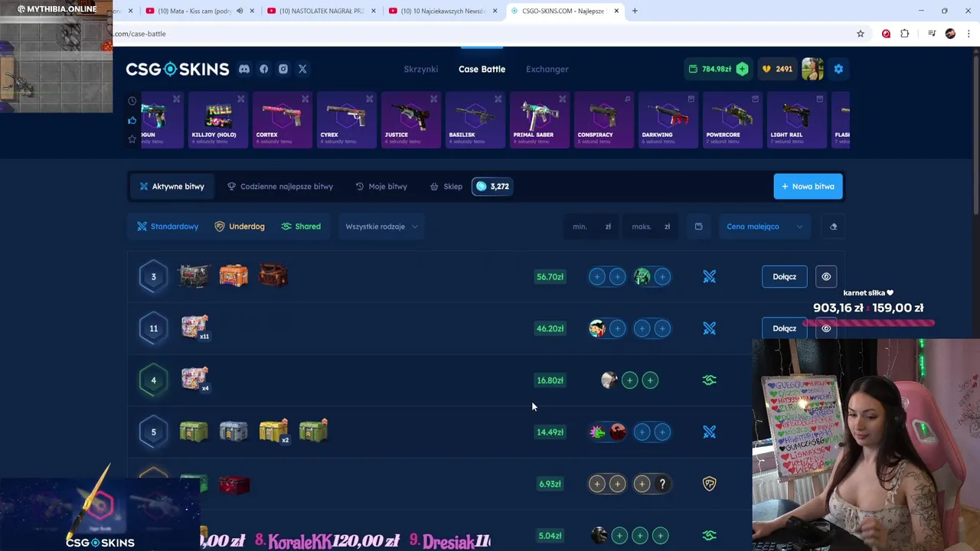
Task: Select the recent drops clock icon
Action: click(132, 101)
